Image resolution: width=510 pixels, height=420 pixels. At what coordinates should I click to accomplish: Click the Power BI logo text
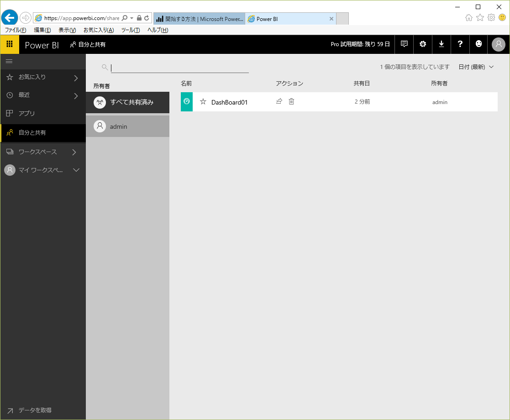coord(42,45)
